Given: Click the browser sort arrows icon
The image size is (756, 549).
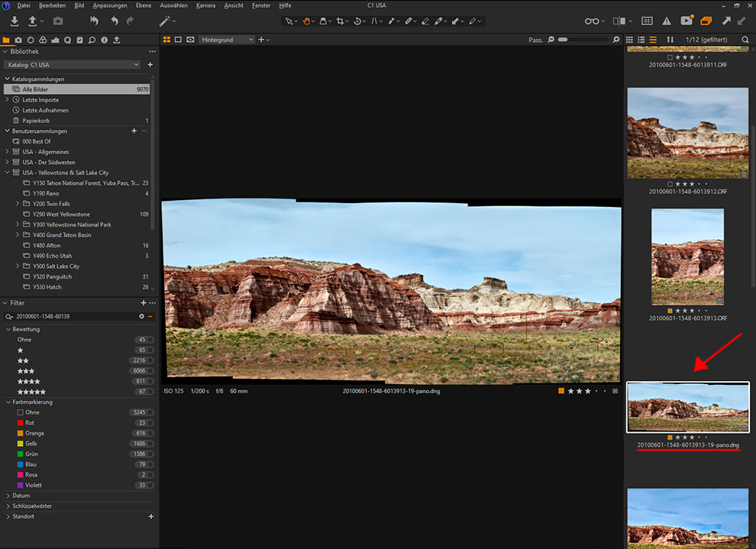Looking at the screenshot, I should [670, 40].
